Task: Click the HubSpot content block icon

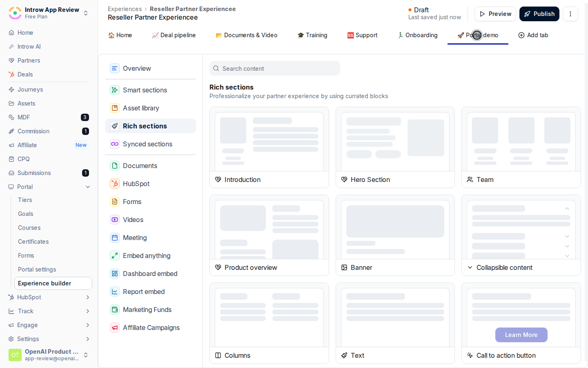Action: point(115,184)
